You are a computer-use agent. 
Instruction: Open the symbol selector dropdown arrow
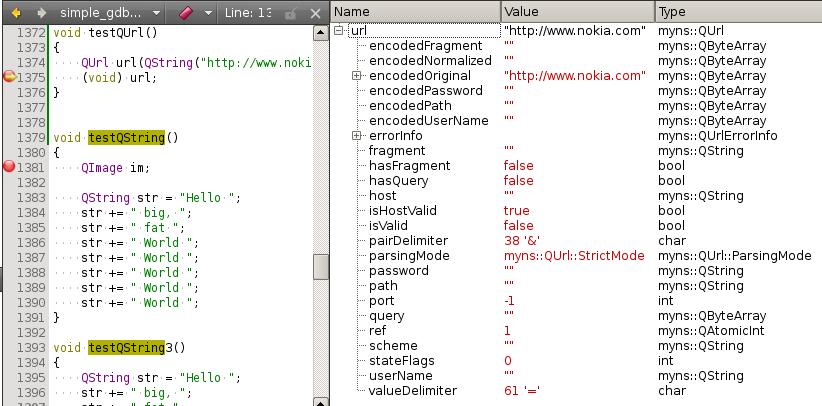[x=208, y=12]
